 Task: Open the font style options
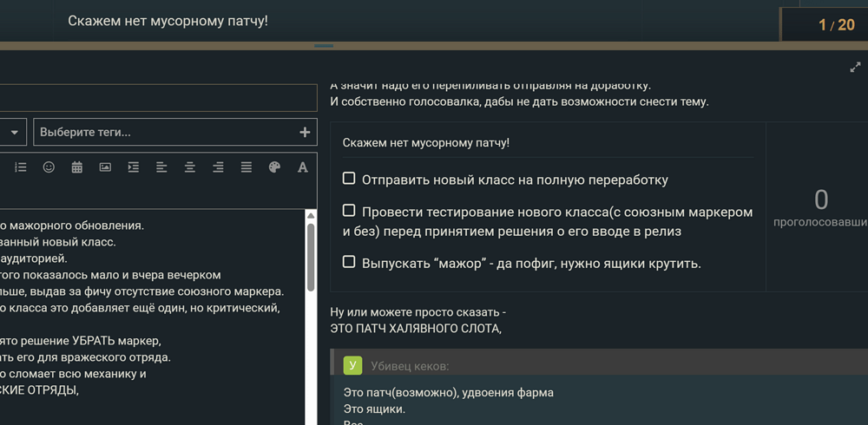coord(302,167)
